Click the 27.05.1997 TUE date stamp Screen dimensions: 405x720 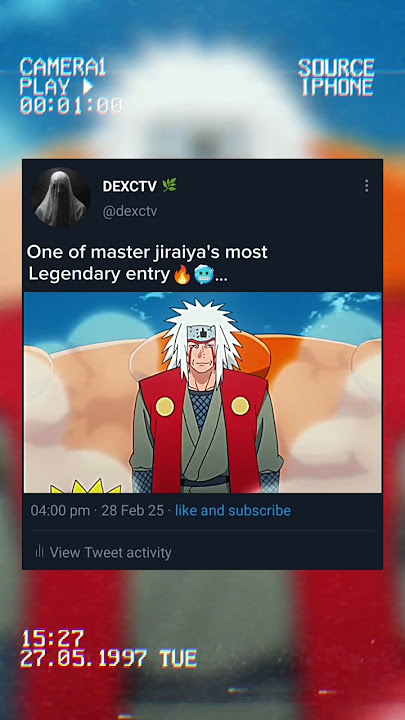[109, 658]
